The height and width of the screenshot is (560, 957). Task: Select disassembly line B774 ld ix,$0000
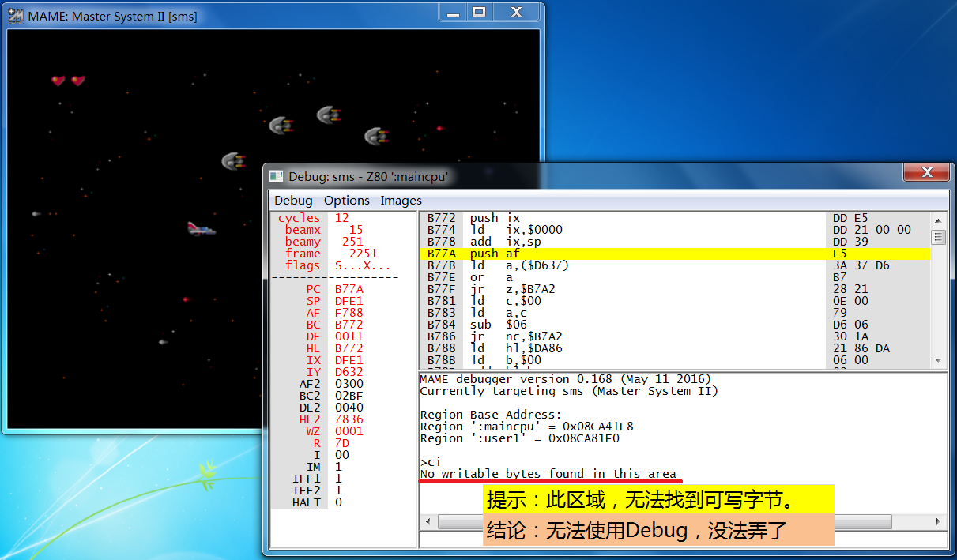pos(675,230)
